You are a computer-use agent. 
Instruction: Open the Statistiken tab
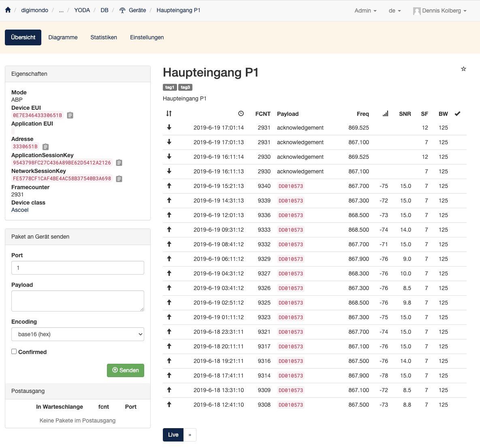point(104,37)
